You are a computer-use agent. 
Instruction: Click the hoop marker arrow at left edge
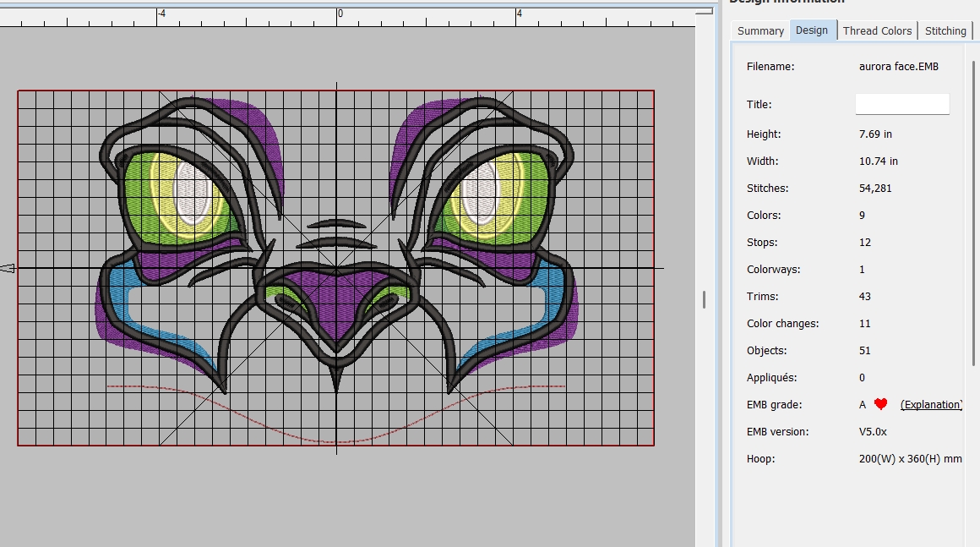[8, 268]
